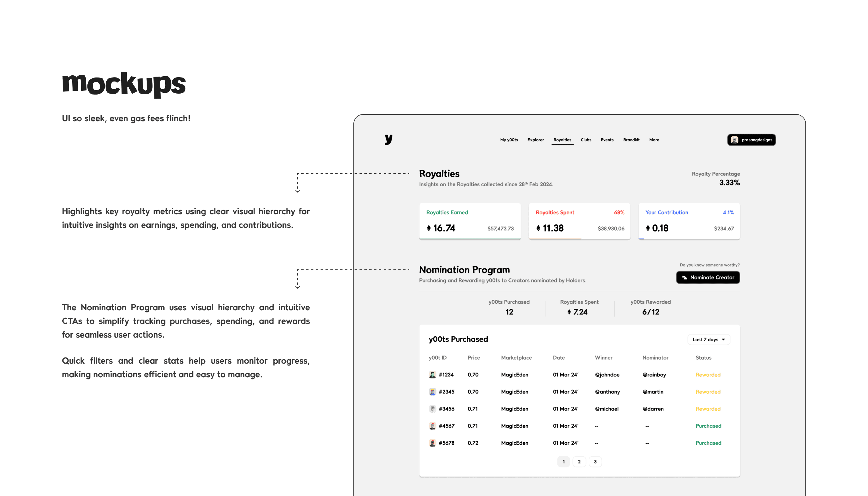
Task: Open avatar thumbnail for y00t #2345
Action: coord(432,392)
